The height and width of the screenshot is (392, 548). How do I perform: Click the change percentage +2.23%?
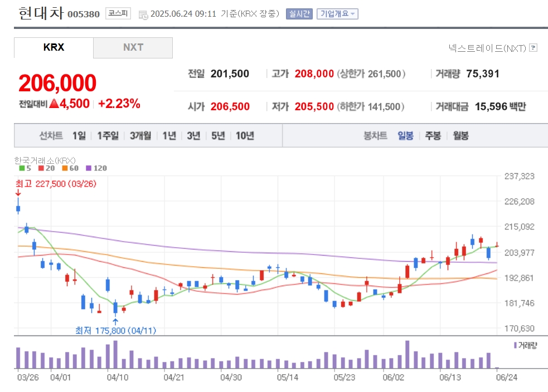119,104
